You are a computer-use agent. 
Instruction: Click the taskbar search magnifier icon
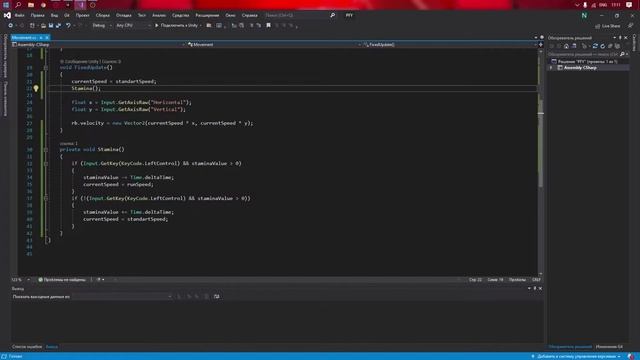point(18,5)
